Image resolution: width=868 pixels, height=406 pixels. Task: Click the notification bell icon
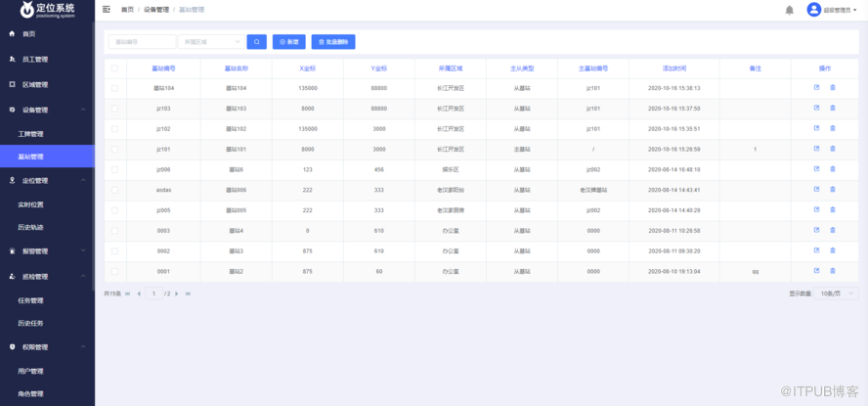coord(790,10)
